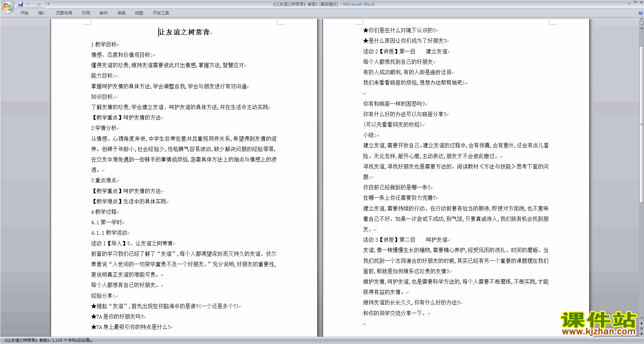Click the line ★TA 是你的好朋友吗?
644x344 pixels.
[x=117, y=316]
